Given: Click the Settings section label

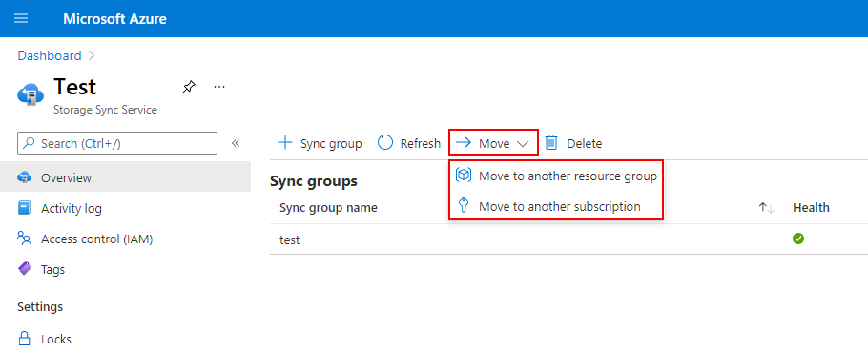Looking at the screenshot, I should pyautogui.click(x=40, y=306).
